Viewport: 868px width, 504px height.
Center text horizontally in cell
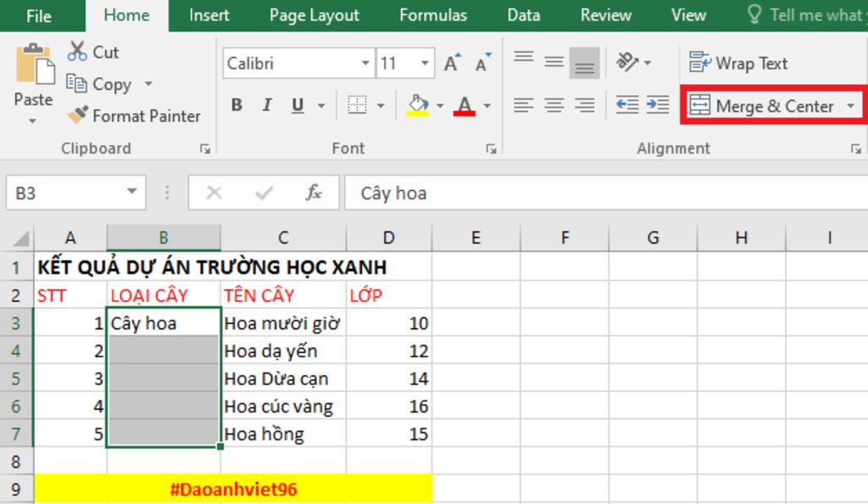tap(554, 104)
